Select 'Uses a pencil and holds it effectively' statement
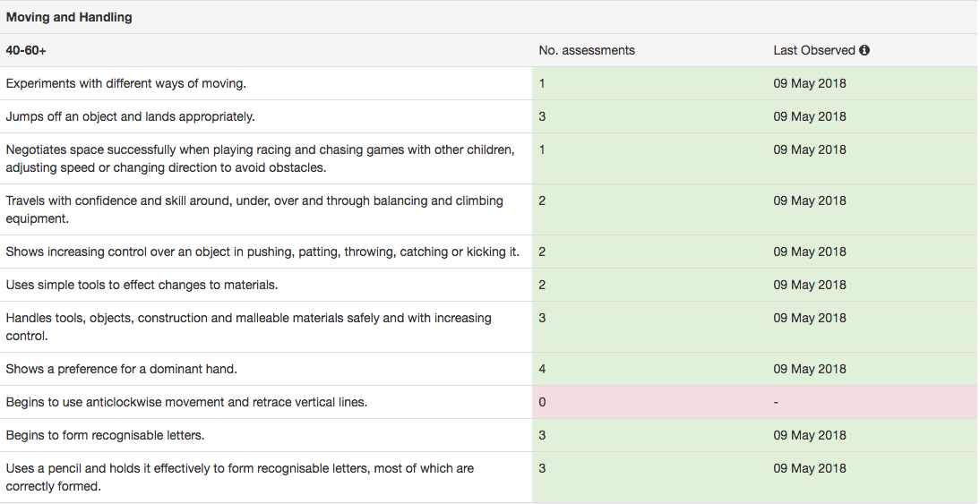980x504 pixels. [239, 477]
